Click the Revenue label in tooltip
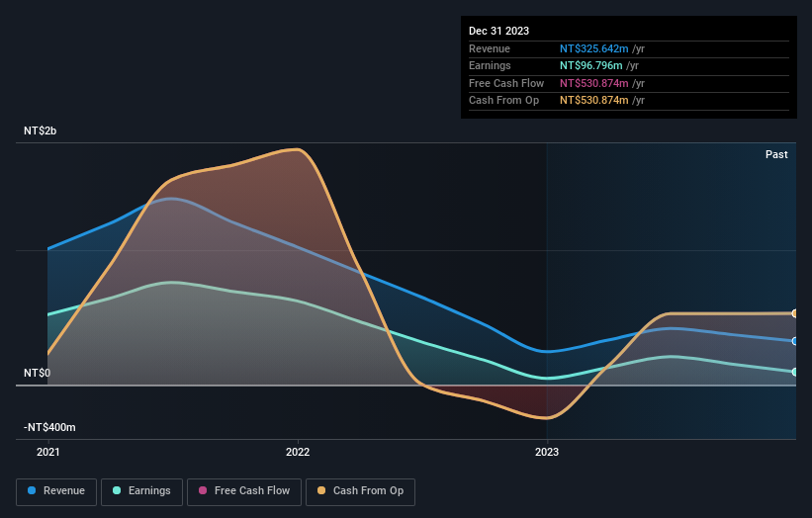Image resolution: width=812 pixels, height=518 pixels. [490, 48]
